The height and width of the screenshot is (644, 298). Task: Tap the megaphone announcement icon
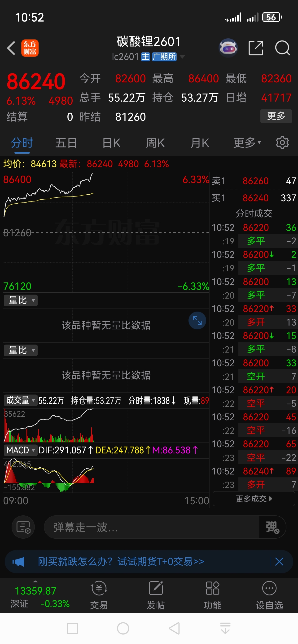[x=18, y=562]
